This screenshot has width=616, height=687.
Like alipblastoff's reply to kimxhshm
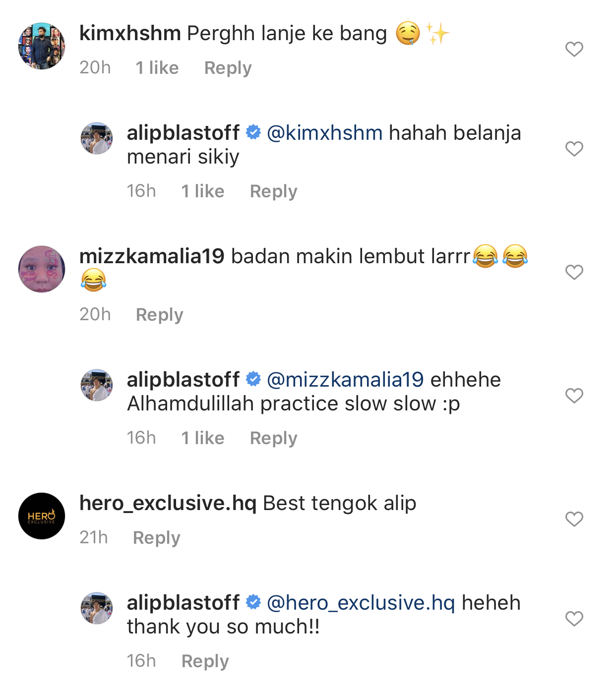[574, 149]
